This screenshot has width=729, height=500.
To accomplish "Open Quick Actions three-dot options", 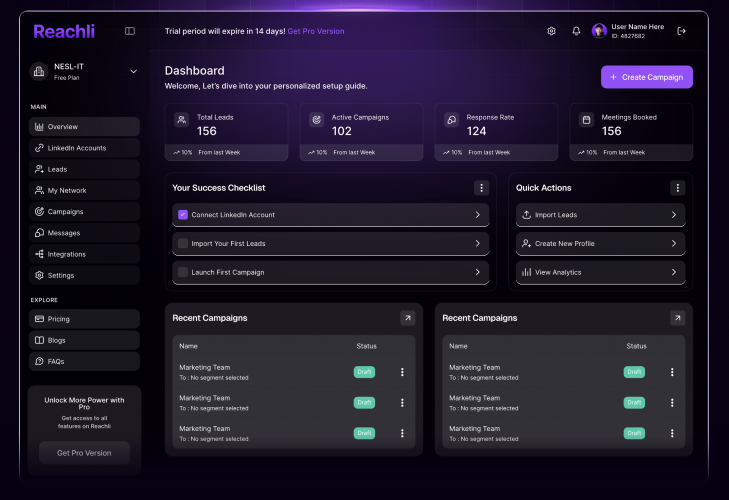I will 678,188.
